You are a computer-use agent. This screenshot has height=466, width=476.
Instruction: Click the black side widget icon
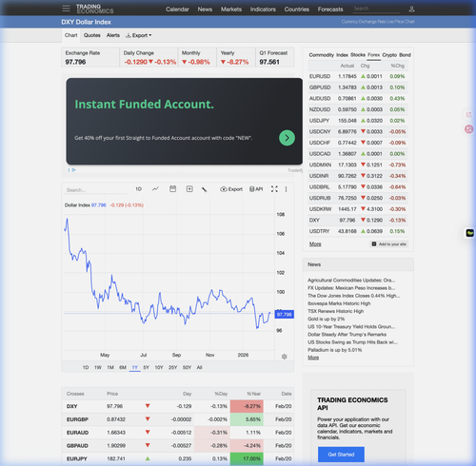pyautogui.click(x=469, y=233)
